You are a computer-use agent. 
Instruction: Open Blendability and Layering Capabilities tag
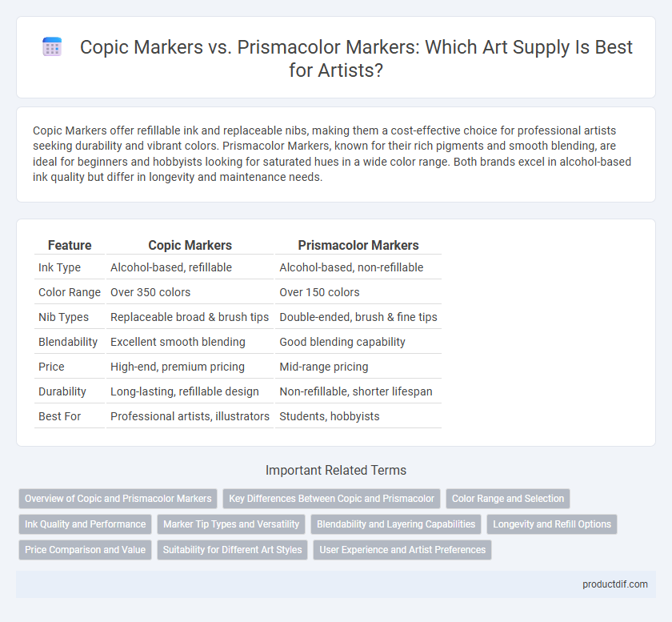[x=396, y=524]
